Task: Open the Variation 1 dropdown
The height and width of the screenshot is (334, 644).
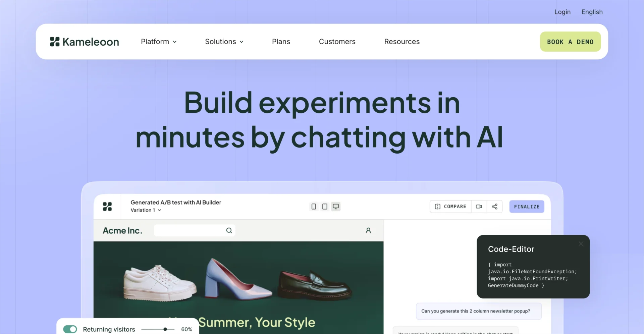Action: pos(146,210)
